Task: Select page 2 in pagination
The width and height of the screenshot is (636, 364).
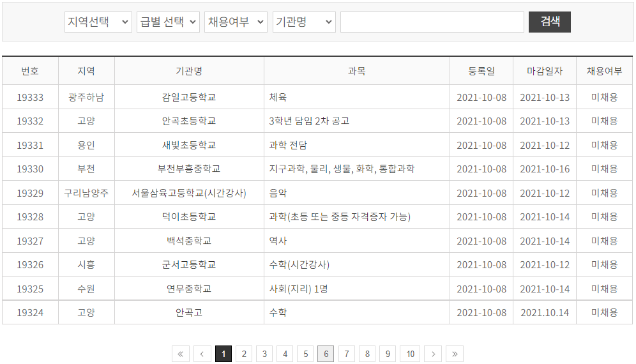Action: click(x=244, y=354)
